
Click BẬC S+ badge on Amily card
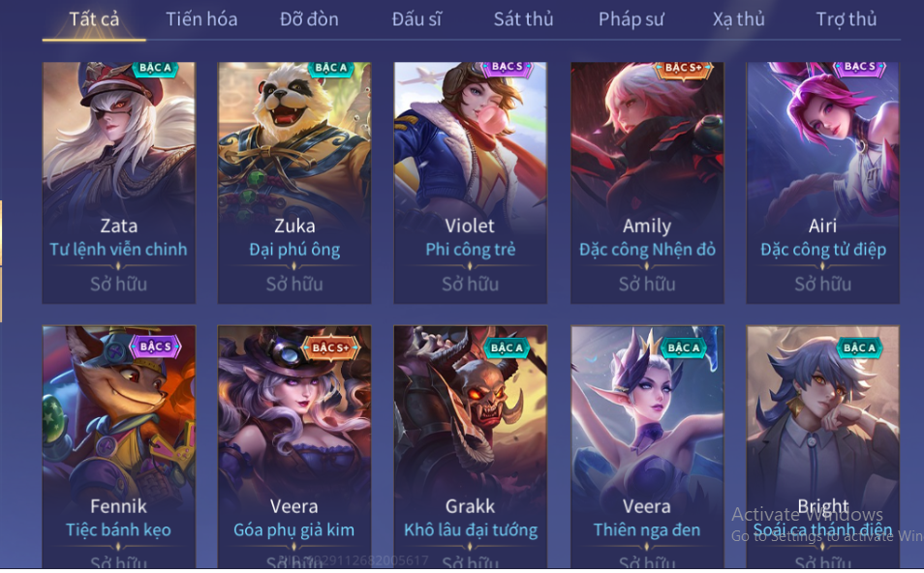tap(684, 69)
